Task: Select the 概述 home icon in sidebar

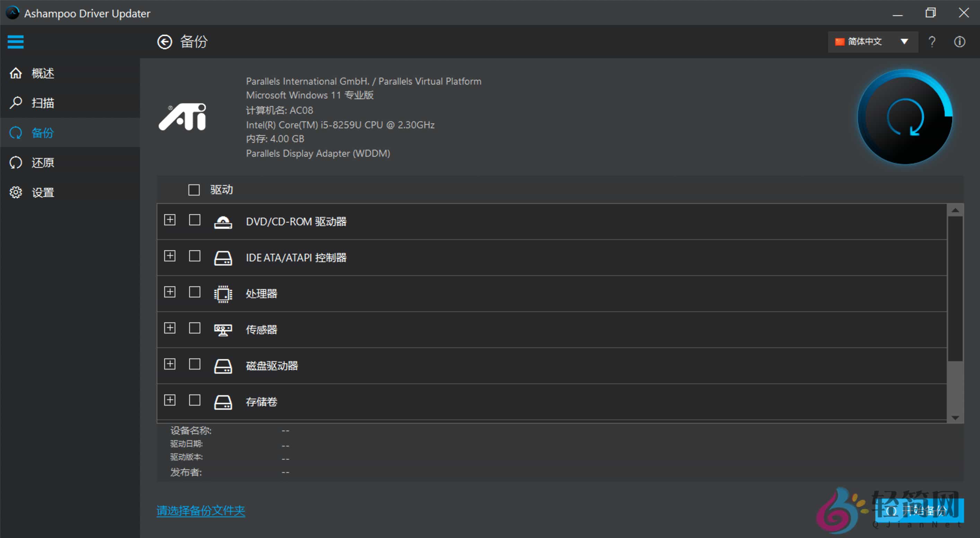Action: 16,73
